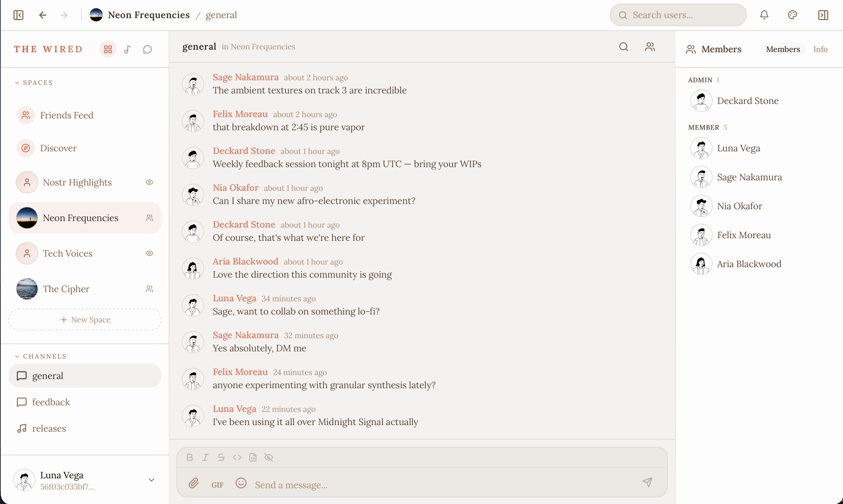843x504 pixels.
Task: Open the feedback channel
Action: pos(51,402)
